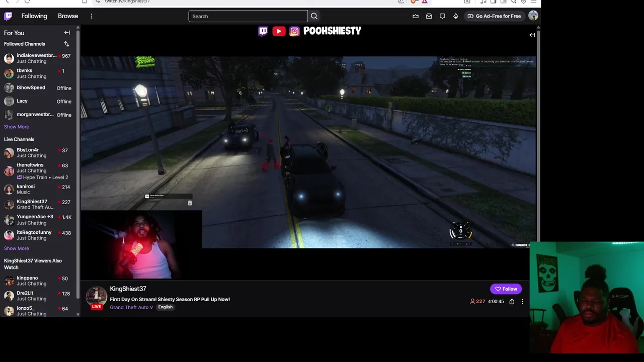Screen dimensions: 644x362
Task: Click the magnifier search button
Action: pos(314,16)
